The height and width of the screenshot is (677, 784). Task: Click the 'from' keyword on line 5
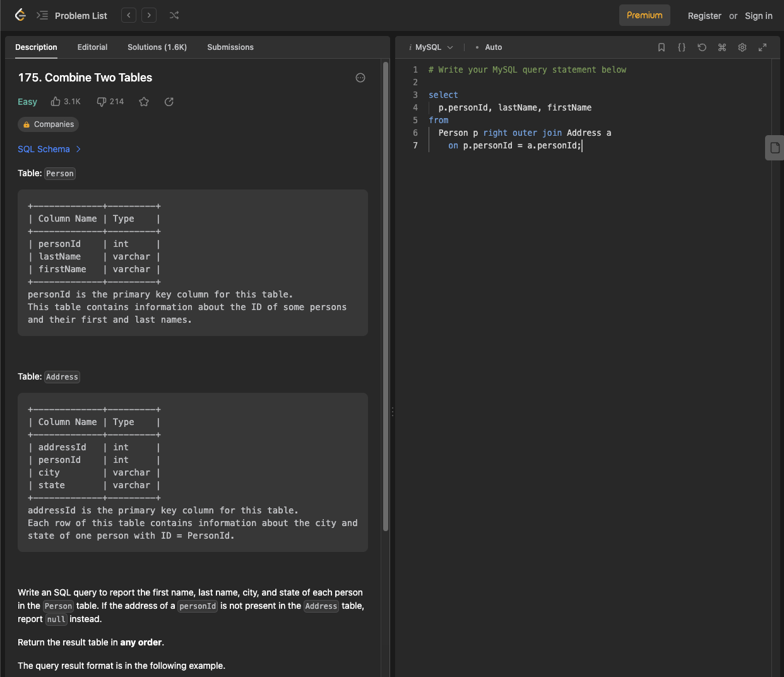click(x=439, y=120)
